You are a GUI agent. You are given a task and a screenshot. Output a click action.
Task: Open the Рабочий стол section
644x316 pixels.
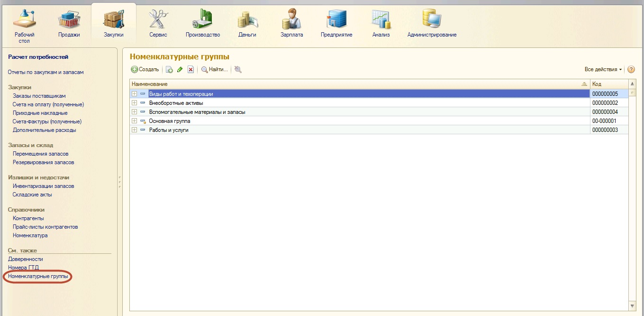[24, 27]
